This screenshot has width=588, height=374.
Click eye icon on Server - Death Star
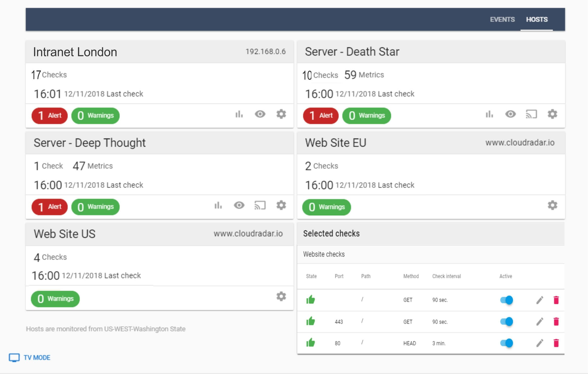pos(510,114)
